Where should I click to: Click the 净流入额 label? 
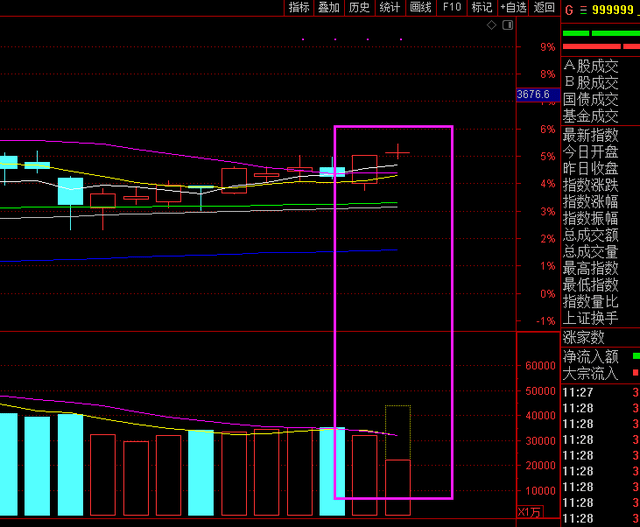pyautogui.click(x=591, y=356)
